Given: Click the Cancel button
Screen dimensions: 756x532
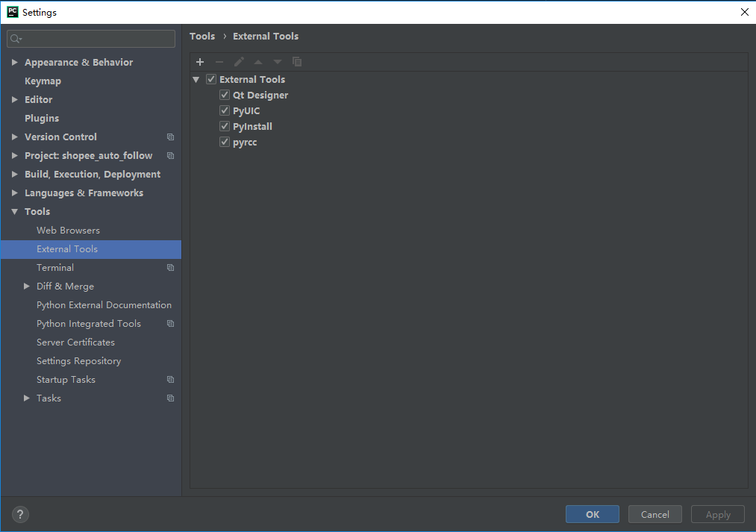Looking at the screenshot, I should (x=655, y=514).
